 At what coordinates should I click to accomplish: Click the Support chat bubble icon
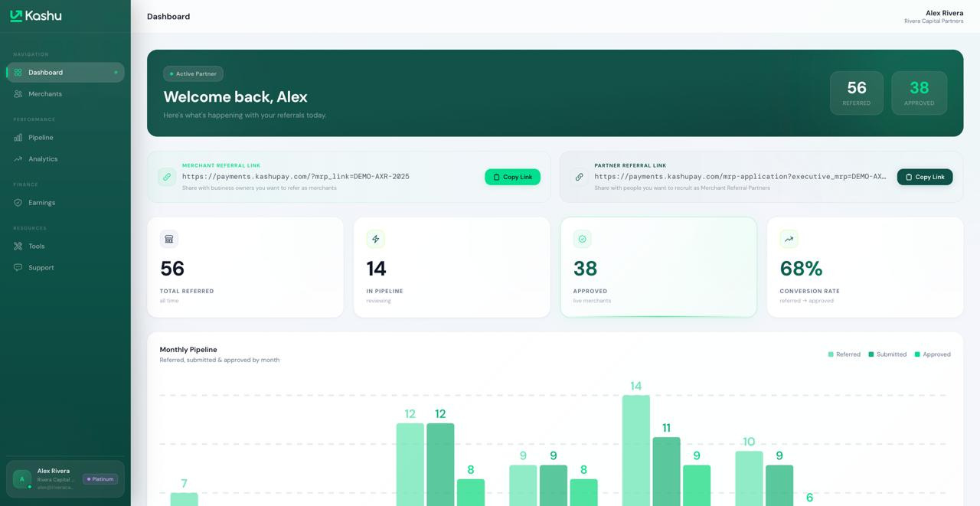pyautogui.click(x=18, y=268)
